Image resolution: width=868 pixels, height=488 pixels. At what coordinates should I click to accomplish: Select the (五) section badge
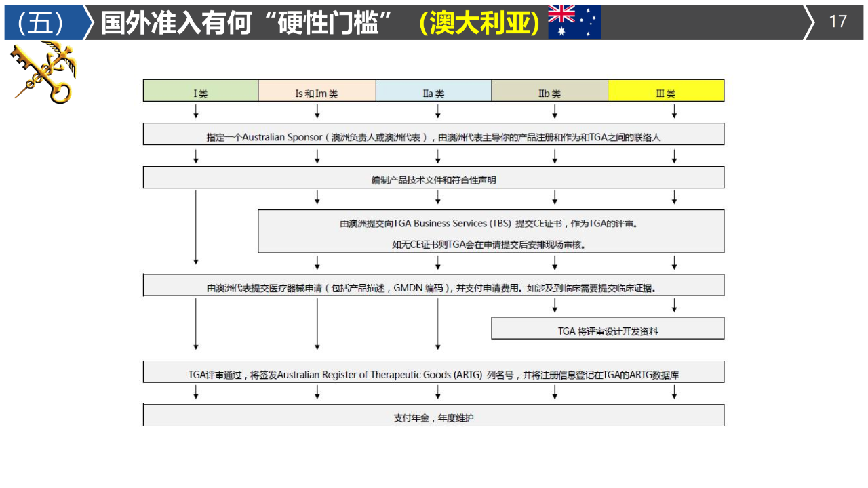tap(42, 22)
